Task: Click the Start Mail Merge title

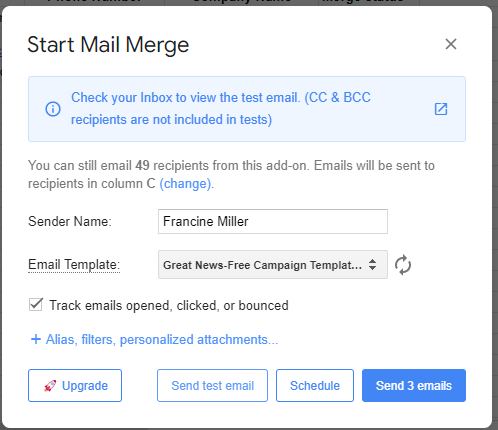Action: coord(108,45)
